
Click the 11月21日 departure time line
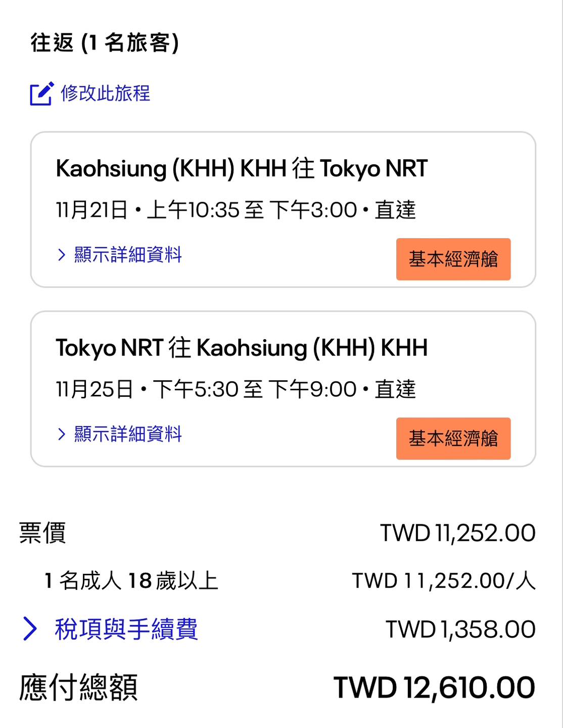click(236, 210)
